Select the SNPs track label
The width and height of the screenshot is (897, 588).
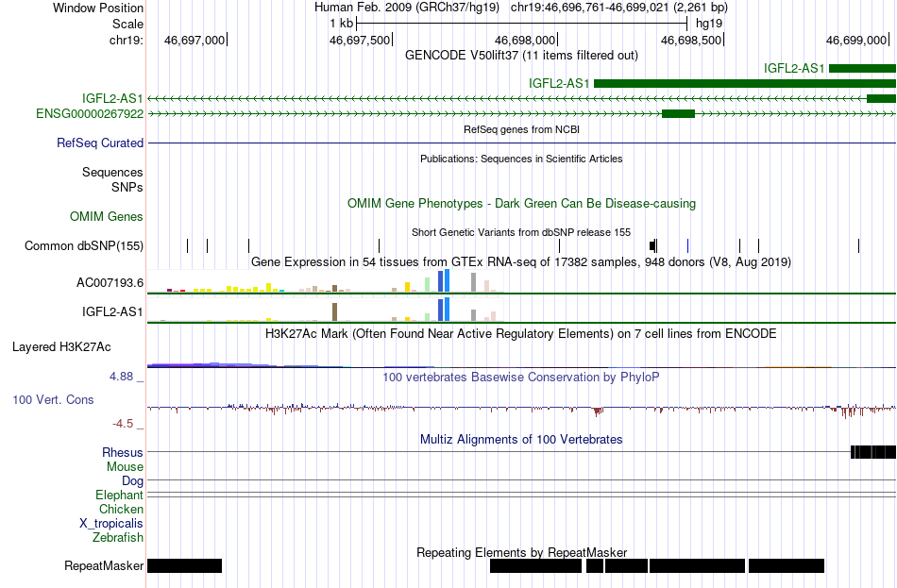127,187
